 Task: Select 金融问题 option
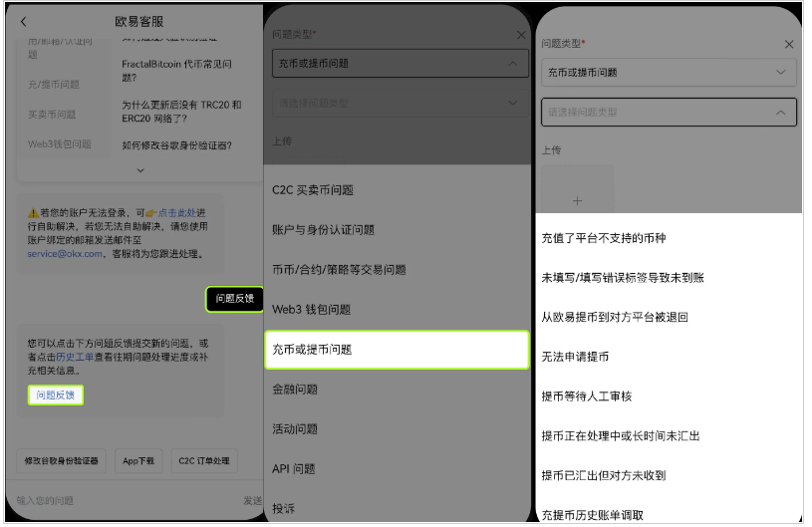tap(295, 390)
